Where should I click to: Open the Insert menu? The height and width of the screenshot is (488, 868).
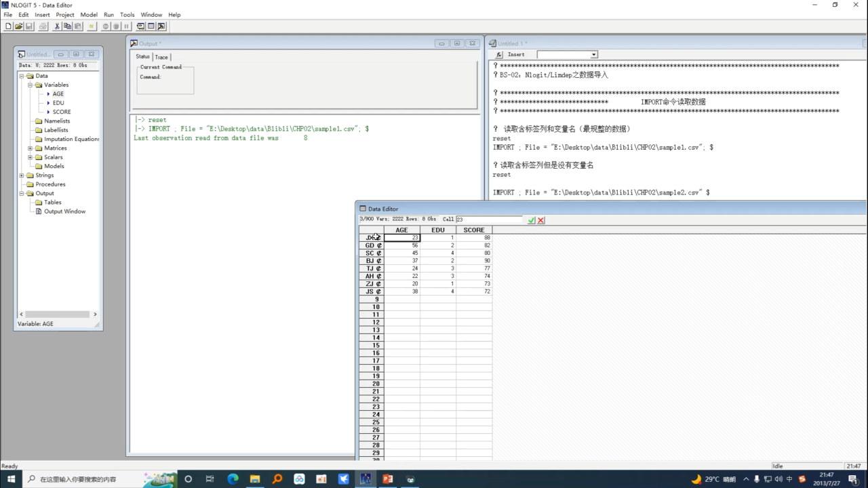(42, 14)
